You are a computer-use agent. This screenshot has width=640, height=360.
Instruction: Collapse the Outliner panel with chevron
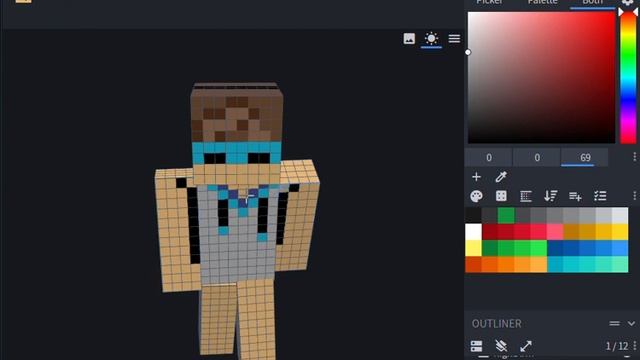(631, 324)
